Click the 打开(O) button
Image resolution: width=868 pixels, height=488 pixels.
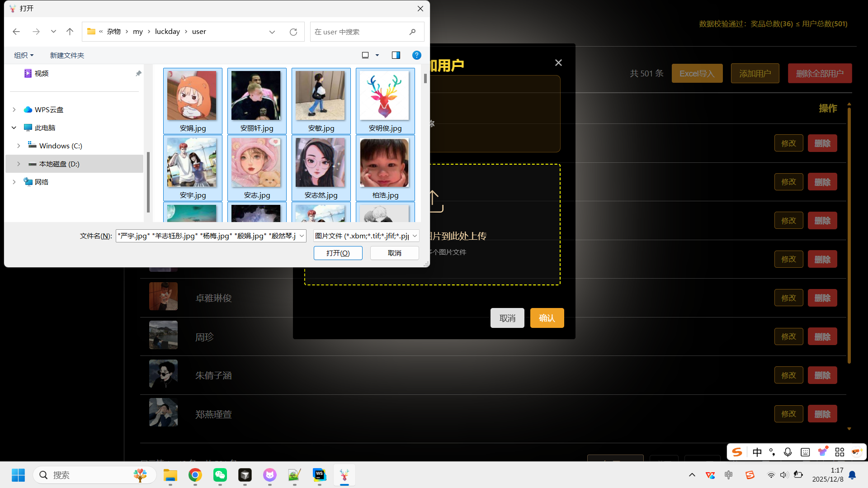[338, 253]
